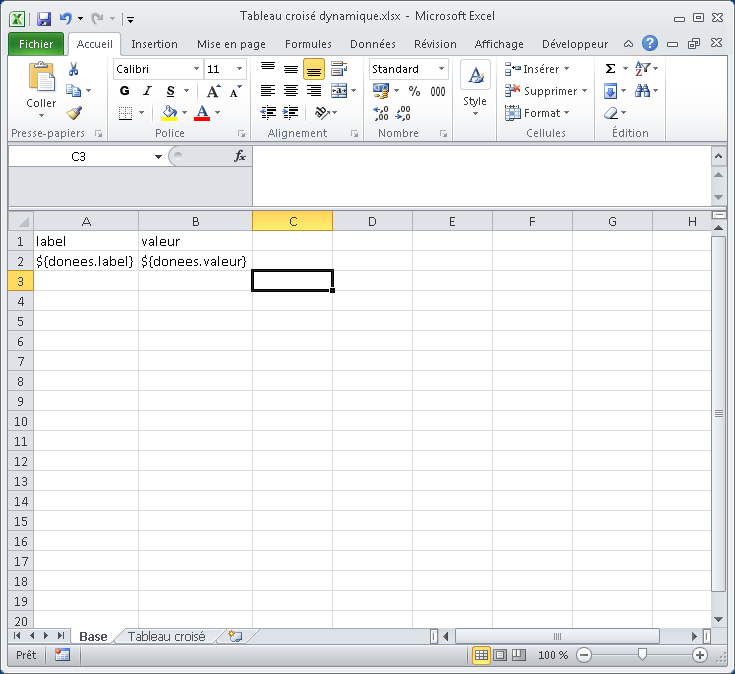Open the Insérer cells button

pos(539,69)
